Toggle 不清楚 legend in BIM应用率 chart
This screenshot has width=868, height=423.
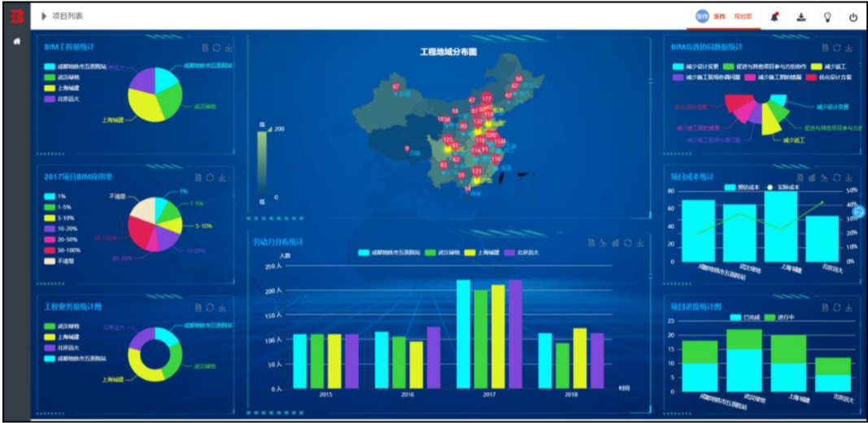coord(58,261)
